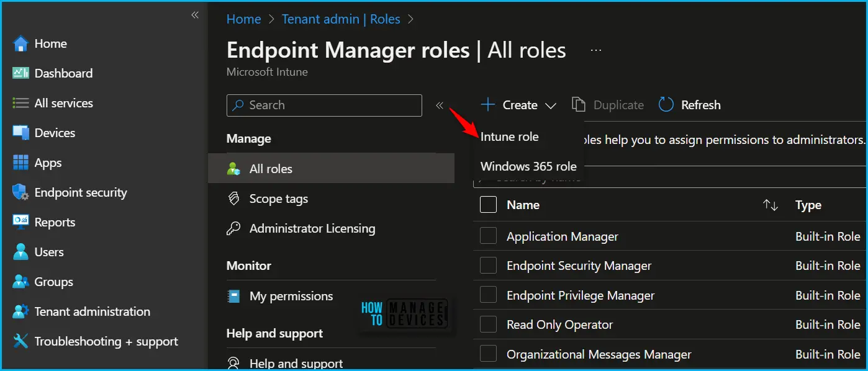Click the Devices monitor icon
Viewport: 868px width, 371px height.
pos(20,133)
